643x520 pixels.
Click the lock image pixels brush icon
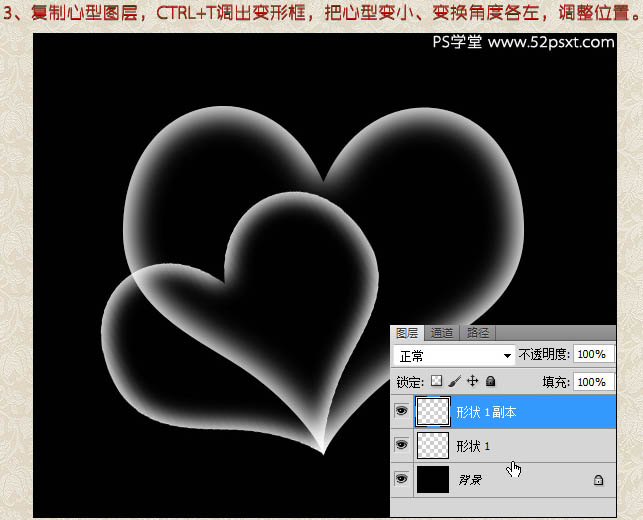[x=454, y=381]
